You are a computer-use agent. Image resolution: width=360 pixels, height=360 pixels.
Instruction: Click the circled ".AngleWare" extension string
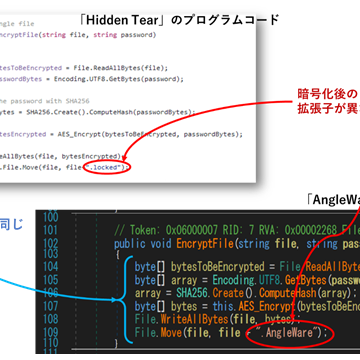pyautogui.click(x=288, y=332)
